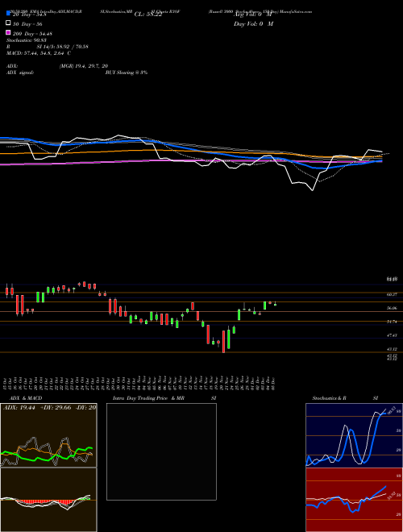Click the 'Day Vol: 0 M' label
Image resolution: width=403 pixels, height=532 pixels.
coord(253,24)
